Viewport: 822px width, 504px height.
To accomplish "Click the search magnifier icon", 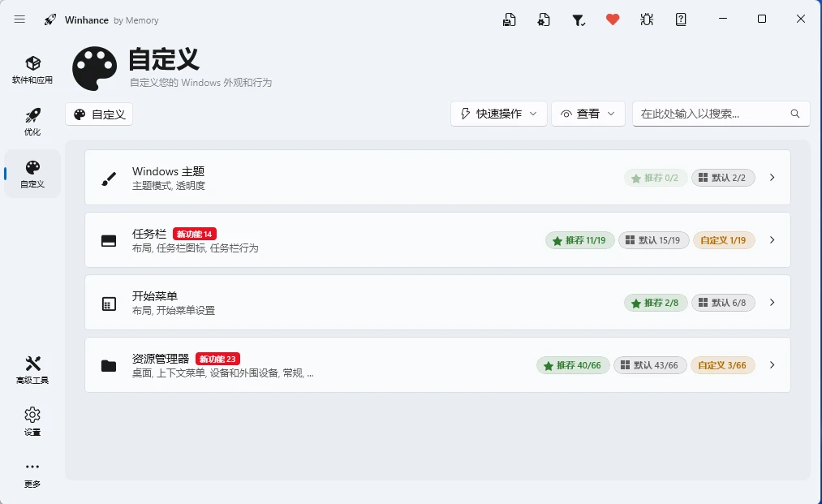I will tap(795, 114).
